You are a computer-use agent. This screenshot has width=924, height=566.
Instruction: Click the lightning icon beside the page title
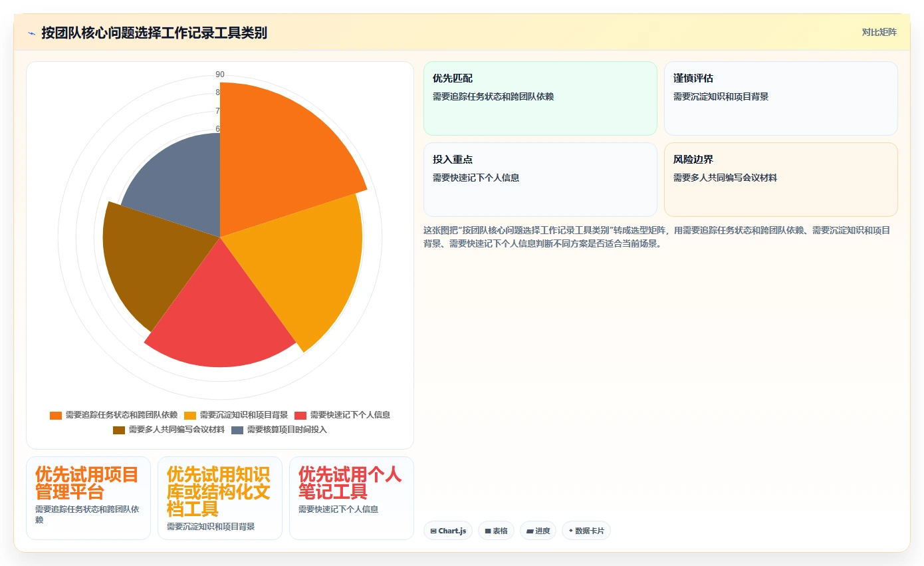pyautogui.click(x=31, y=33)
